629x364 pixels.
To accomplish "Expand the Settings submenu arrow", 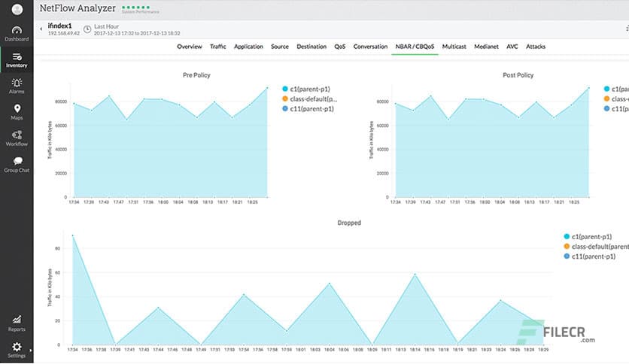I will coord(31,350).
